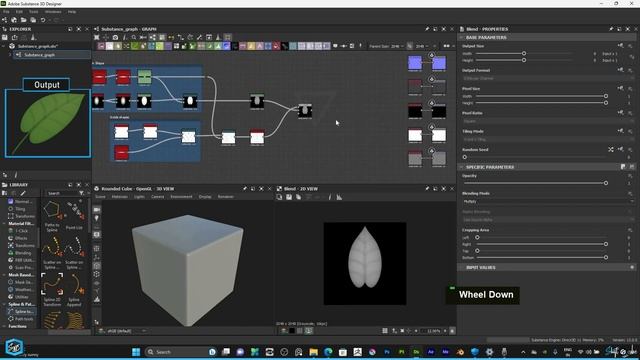Open Windows Start menu
640x360 pixels.
[x=136, y=352]
